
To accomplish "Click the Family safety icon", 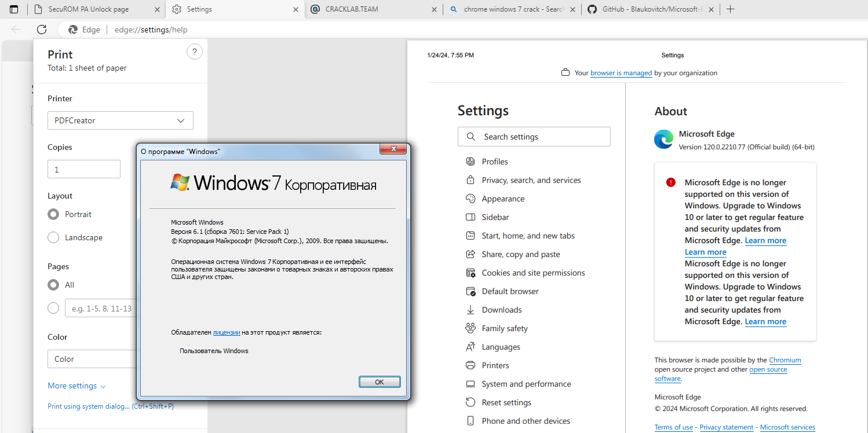I will (471, 328).
